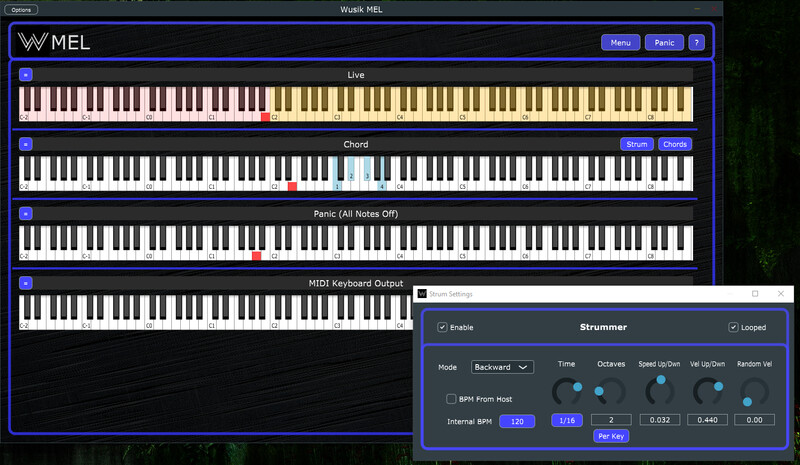Click the Vel Up/Dwn knob
This screenshot has height=465, width=800.
pyautogui.click(x=708, y=392)
